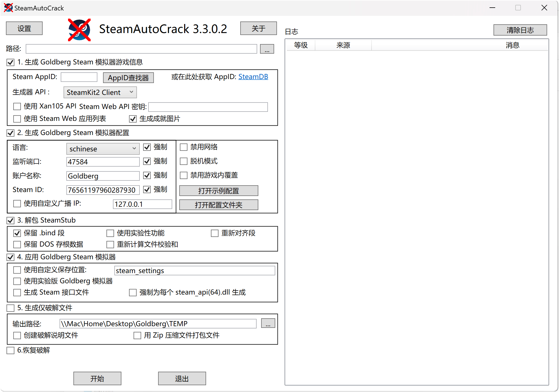This screenshot has height=392, width=559.
Task: Enable 使用实验版 Goldberg 模拟器 checkbox
Action: (17, 281)
